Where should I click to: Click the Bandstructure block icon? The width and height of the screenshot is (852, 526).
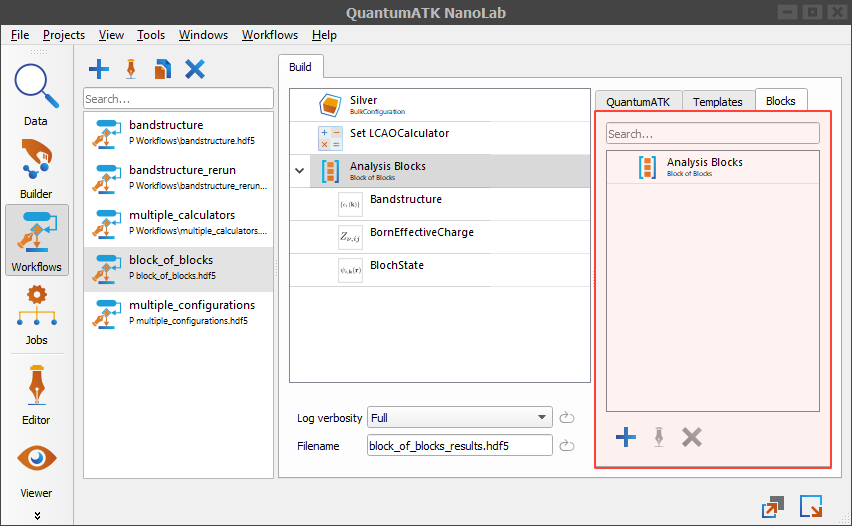coord(350,204)
